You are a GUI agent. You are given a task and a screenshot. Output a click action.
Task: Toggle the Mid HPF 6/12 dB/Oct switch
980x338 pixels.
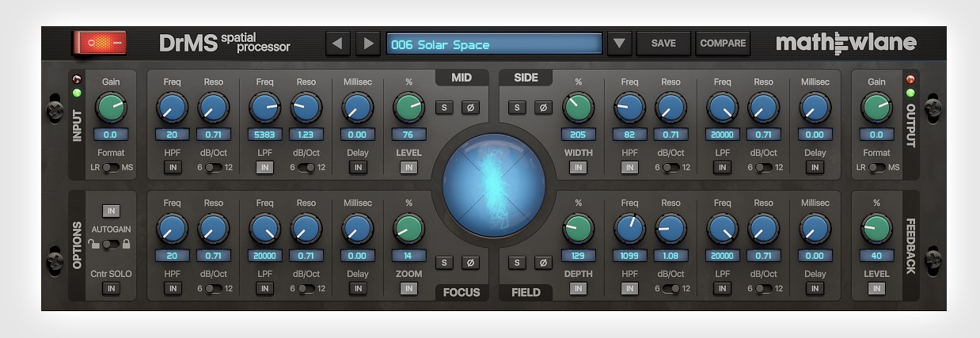pos(214,168)
